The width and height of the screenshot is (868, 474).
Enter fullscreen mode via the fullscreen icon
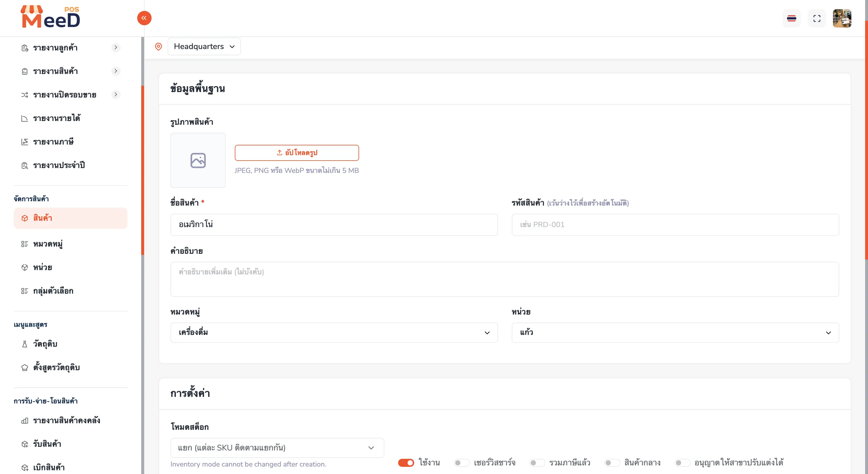coord(817,18)
